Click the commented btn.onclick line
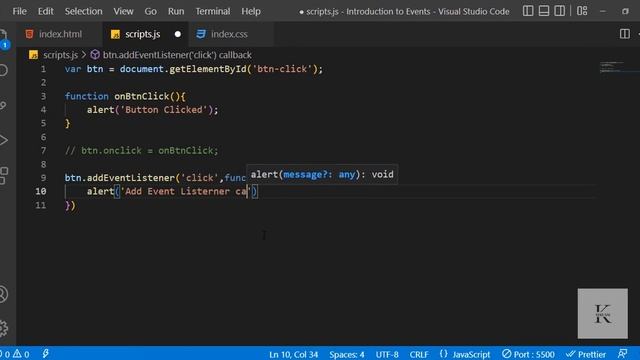This screenshot has height=360, width=640. pyautogui.click(x=142, y=151)
